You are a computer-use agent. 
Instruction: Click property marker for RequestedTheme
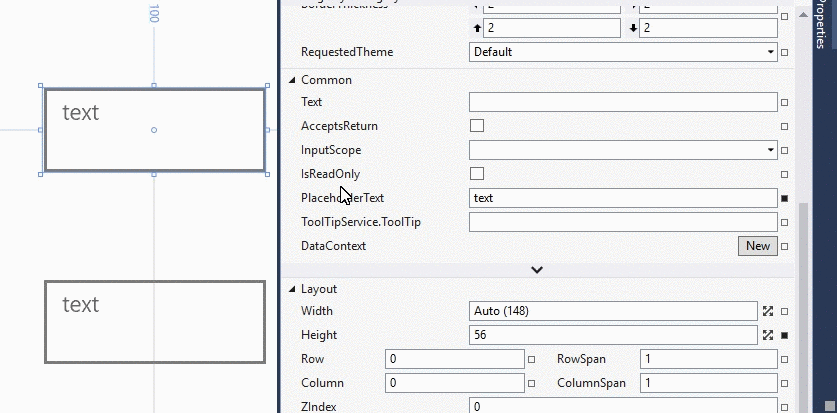tap(785, 52)
